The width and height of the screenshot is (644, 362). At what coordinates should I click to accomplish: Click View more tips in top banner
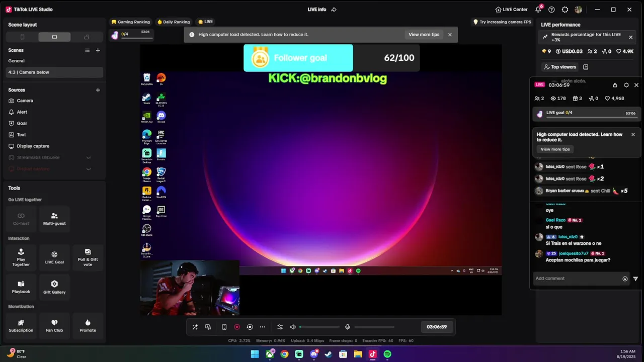point(424,35)
